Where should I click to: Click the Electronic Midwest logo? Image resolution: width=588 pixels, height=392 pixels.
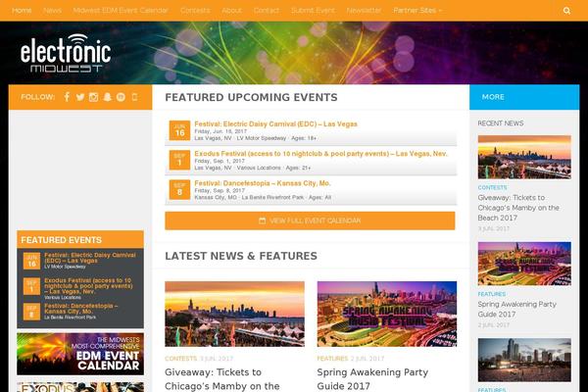click(x=66, y=53)
